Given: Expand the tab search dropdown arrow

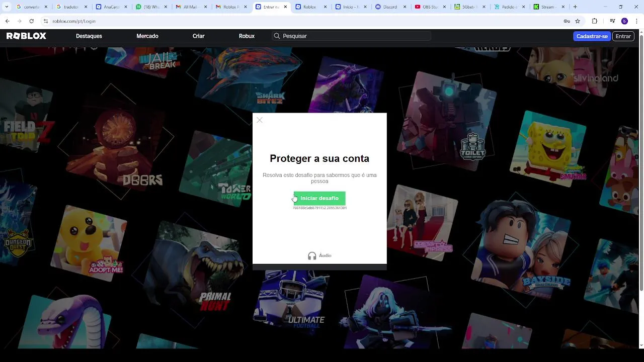Looking at the screenshot, I should click(7, 7).
